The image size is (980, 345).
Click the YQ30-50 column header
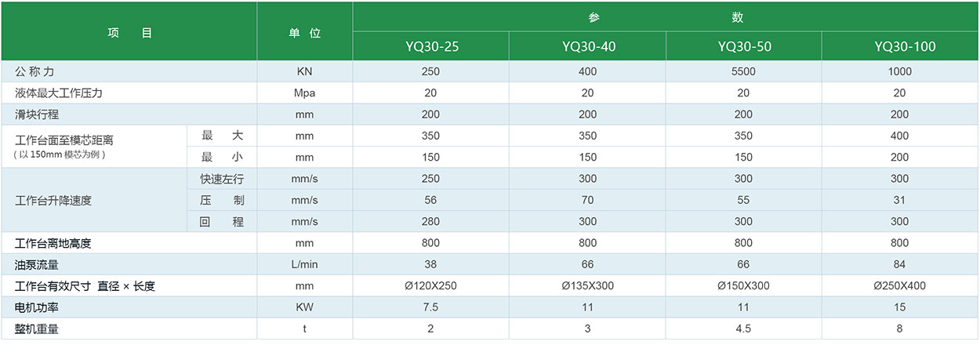pyautogui.click(x=743, y=46)
